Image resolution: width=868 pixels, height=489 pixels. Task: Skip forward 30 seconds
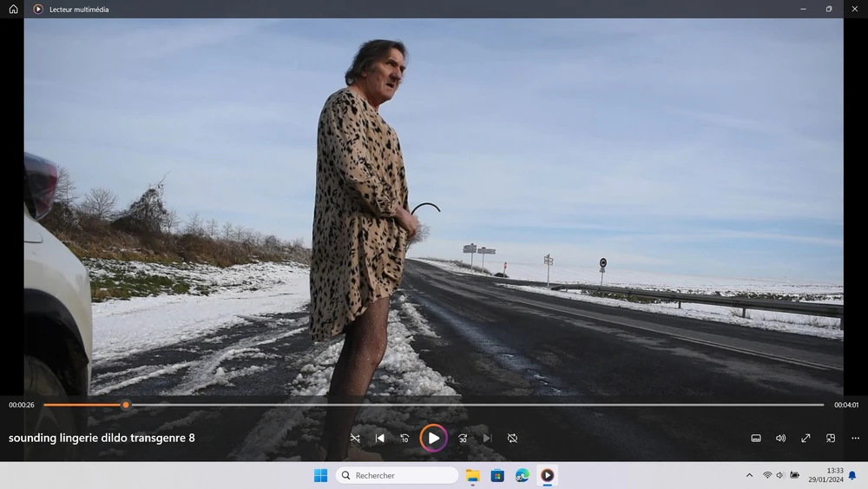pyautogui.click(x=463, y=439)
